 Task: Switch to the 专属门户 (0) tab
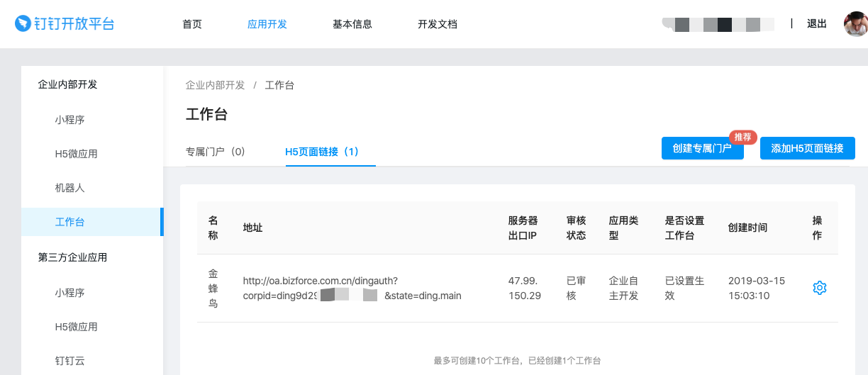[216, 152]
